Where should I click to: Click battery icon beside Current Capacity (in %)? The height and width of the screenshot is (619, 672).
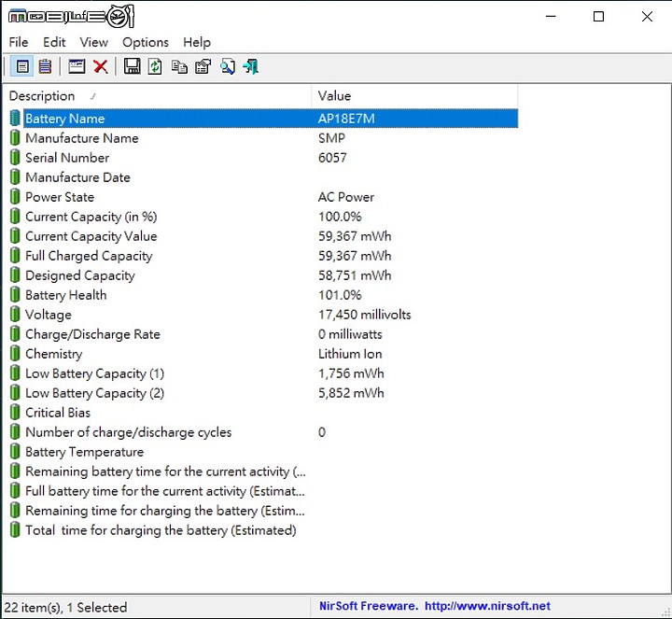tap(15, 217)
